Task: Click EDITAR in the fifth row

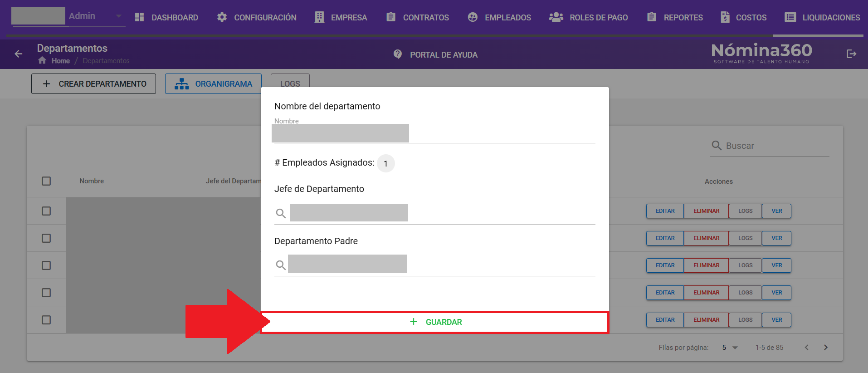Action: point(665,320)
